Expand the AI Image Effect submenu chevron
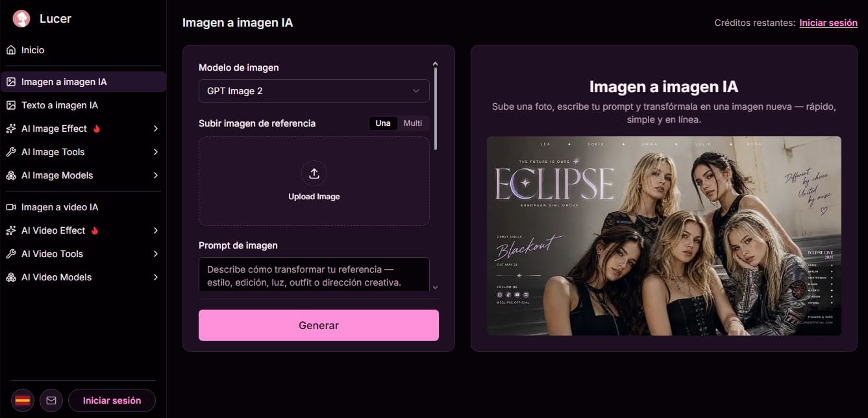 [x=156, y=129]
